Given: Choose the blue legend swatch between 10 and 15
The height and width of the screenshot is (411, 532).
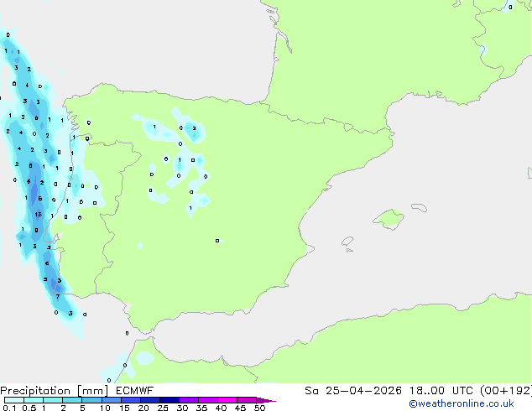Looking at the screenshot, I should point(113,401).
